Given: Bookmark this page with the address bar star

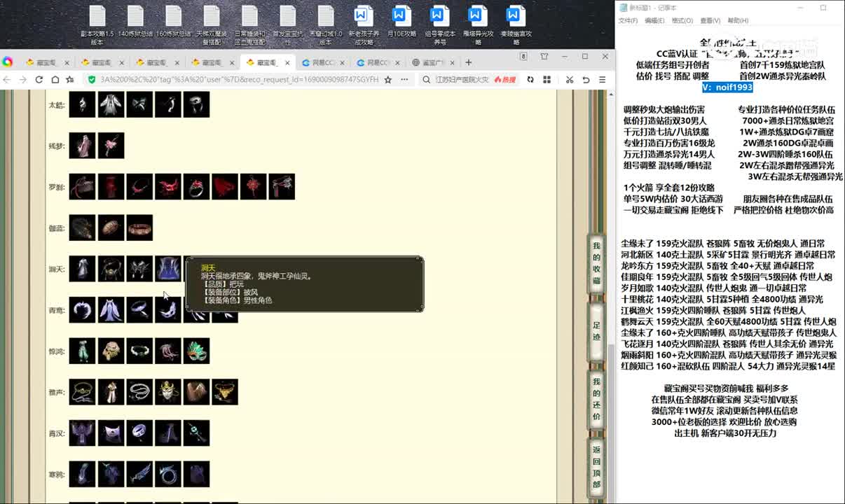Looking at the screenshot, I should (x=388, y=80).
